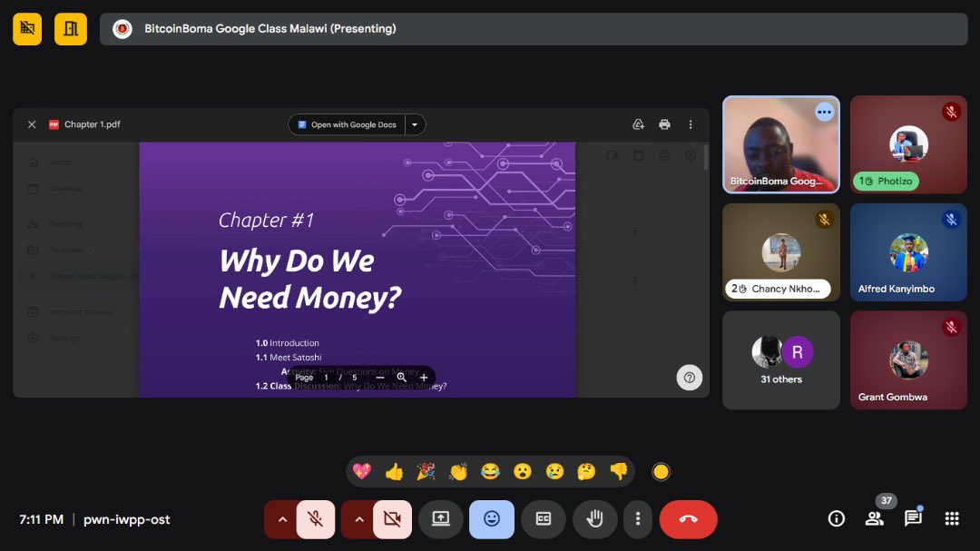The width and height of the screenshot is (980, 551).
Task: Send the thinking face reaction
Action: coord(586,471)
